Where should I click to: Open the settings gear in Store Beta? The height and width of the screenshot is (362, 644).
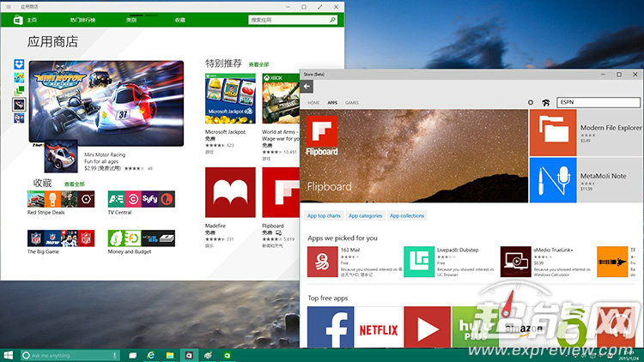point(531,102)
